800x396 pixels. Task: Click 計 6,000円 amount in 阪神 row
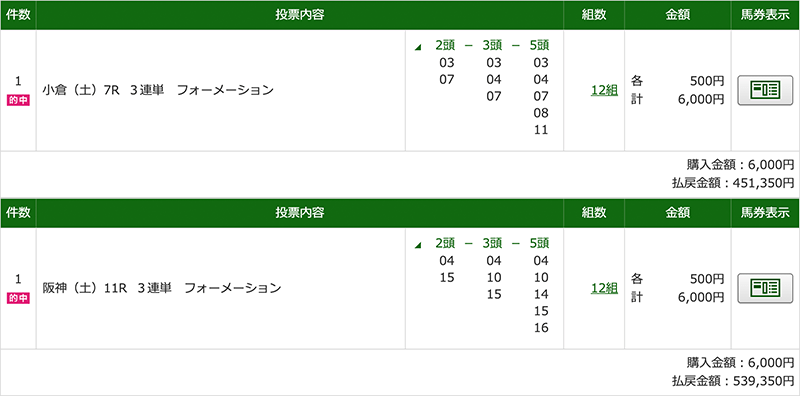[x=678, y=298]
